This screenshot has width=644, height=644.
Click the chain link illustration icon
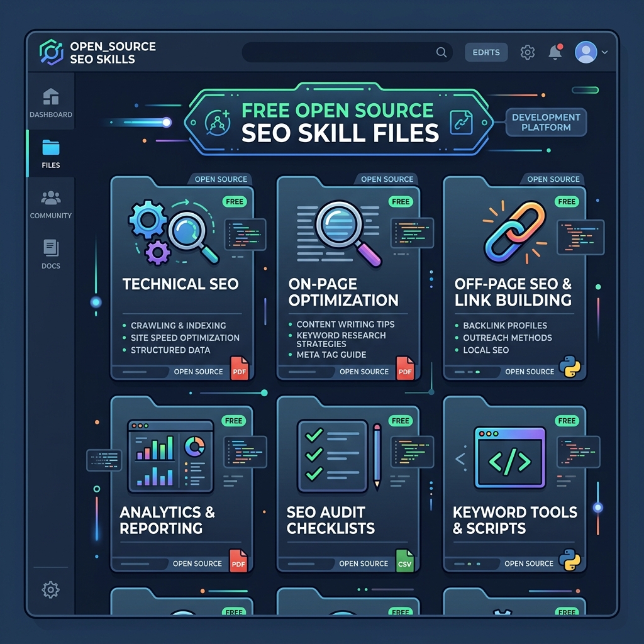pyautogui.click(x=515, y=232)
